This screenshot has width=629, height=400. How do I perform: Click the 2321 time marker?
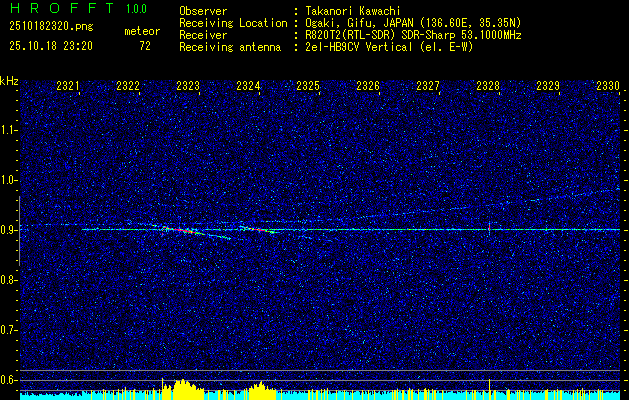[x=68, y=86]
